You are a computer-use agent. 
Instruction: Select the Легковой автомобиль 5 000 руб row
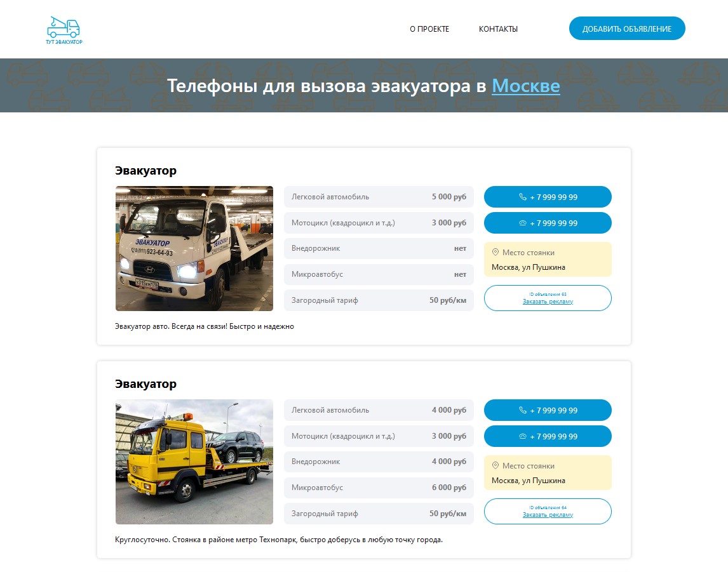(379, 197)
